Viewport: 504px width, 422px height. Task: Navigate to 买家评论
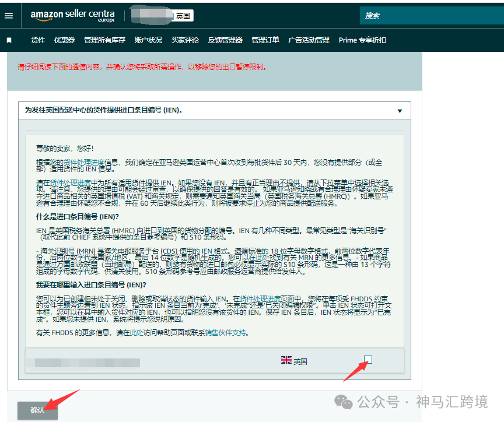[x=185, y=40]
